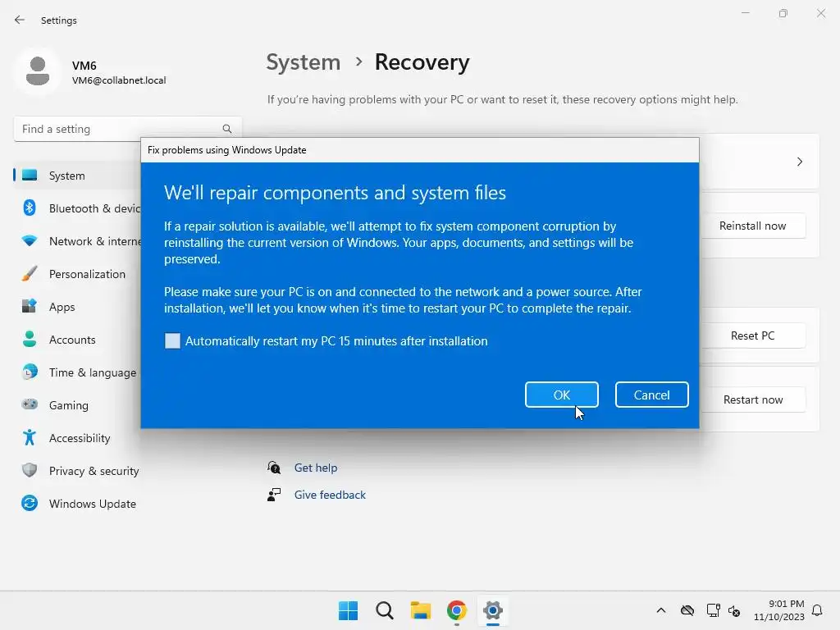Click Reset PC button

pos(753,336)
